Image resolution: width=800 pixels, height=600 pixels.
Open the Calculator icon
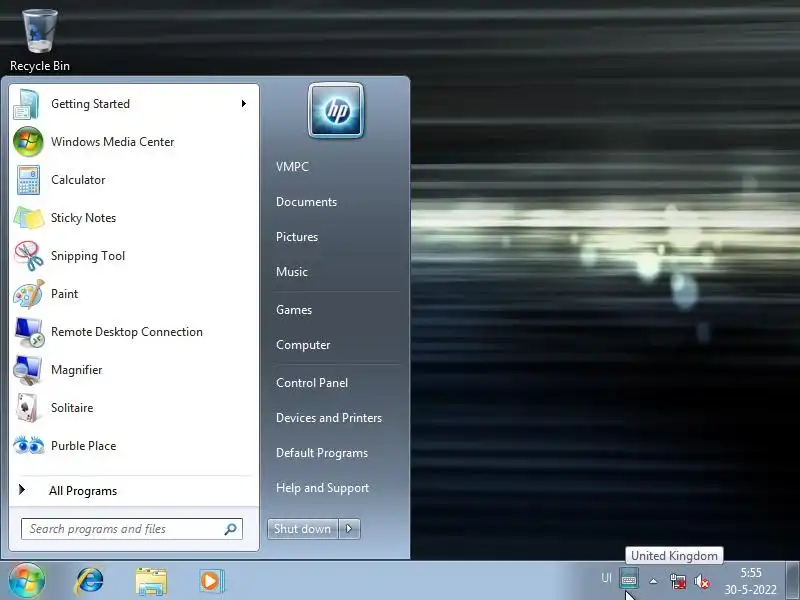tap(28, 180)
